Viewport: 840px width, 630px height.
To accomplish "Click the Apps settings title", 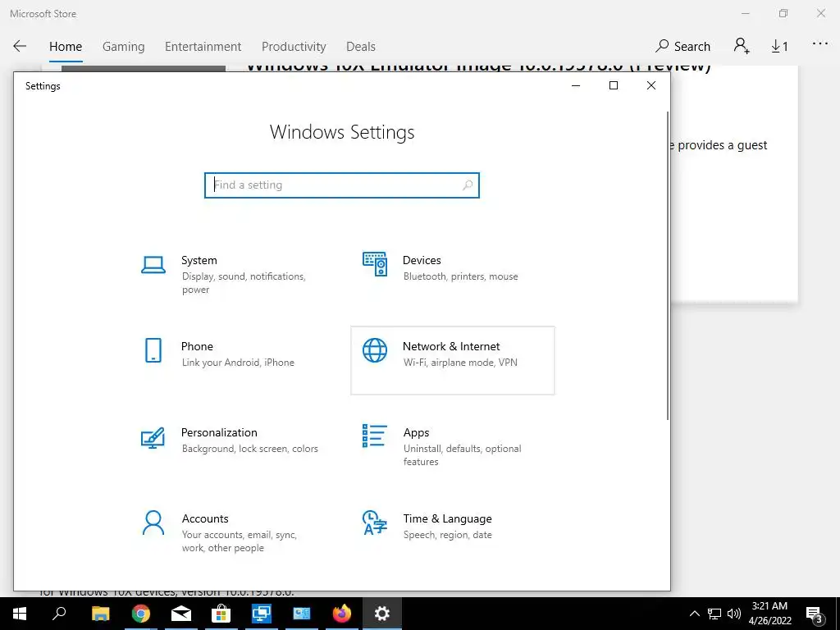I will tap(416, 432).
